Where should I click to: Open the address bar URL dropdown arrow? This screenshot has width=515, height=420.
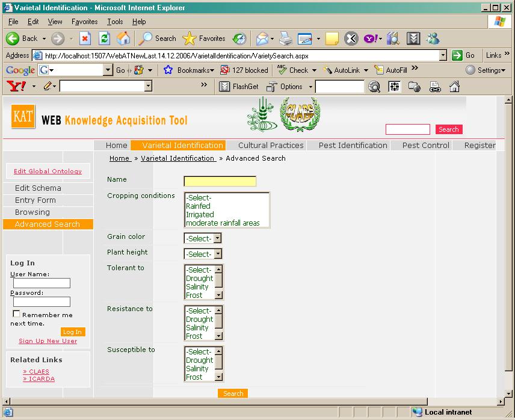[x=443, y=55]
